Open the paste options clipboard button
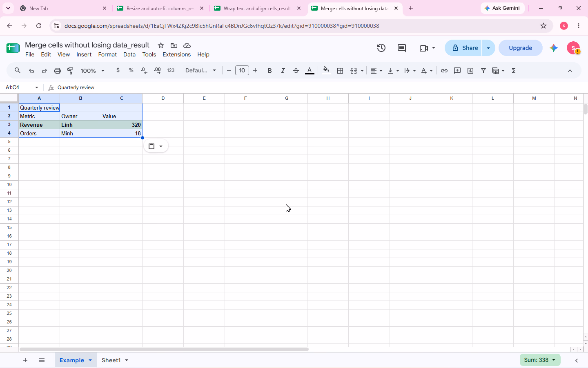This screenshot has height=368, width=588. [x=156, y=146]
